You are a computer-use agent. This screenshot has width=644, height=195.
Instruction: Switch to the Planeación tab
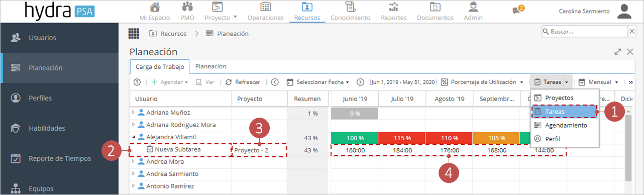point(210,66)
